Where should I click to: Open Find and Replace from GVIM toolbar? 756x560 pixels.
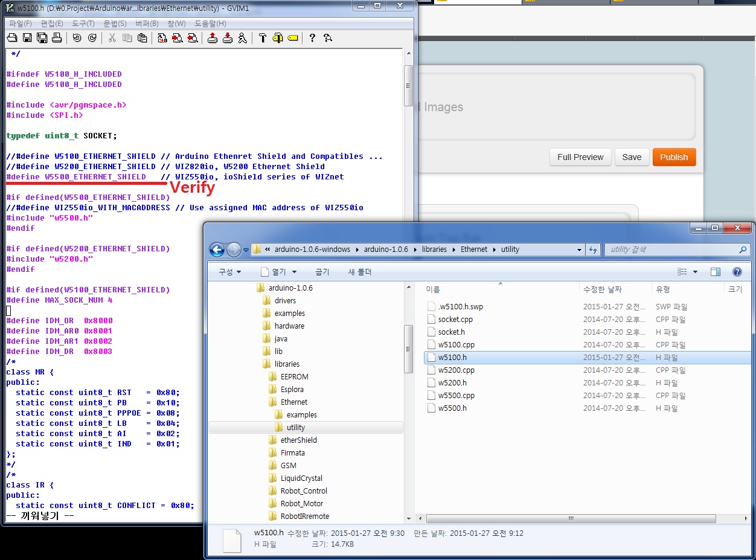162,38
